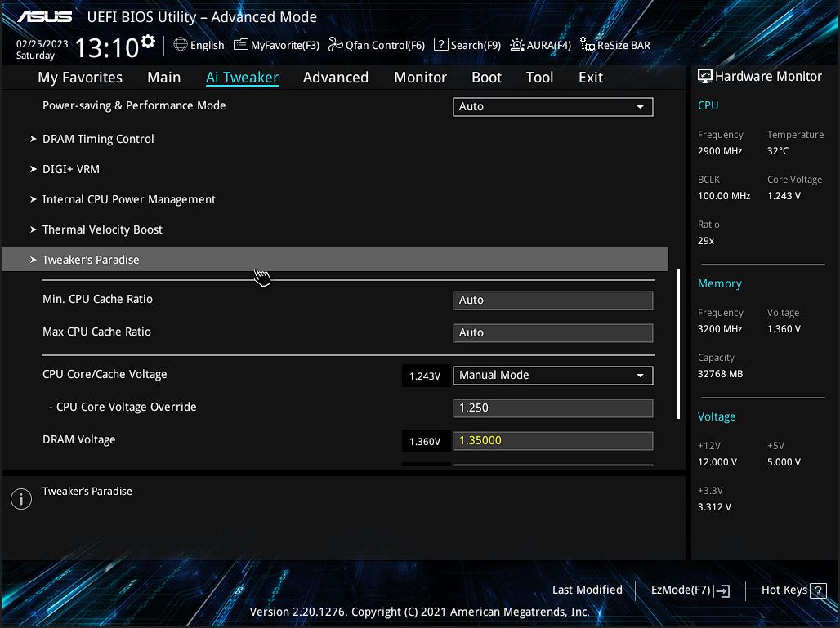Click the 1.243V current voltage readout
840x628 pixels.
coord(425,376)
